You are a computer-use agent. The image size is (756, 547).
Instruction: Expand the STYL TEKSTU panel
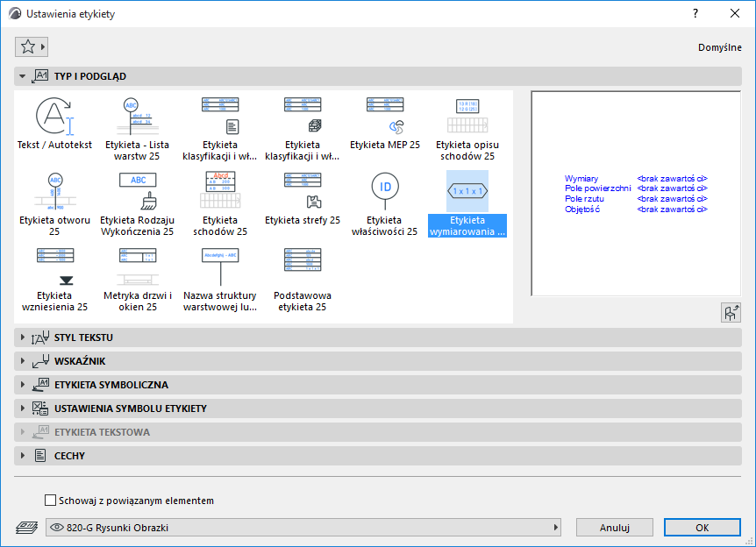coord(22,337)
